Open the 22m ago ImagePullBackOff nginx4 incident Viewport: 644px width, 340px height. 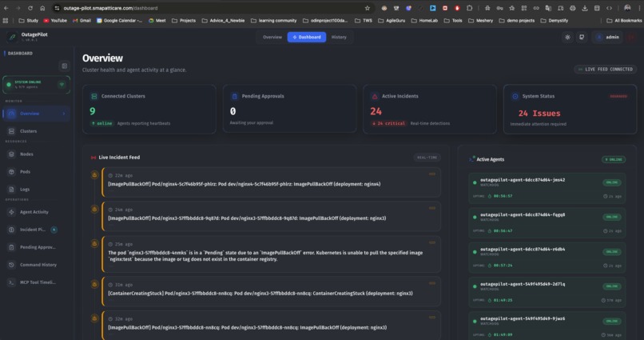272,182
